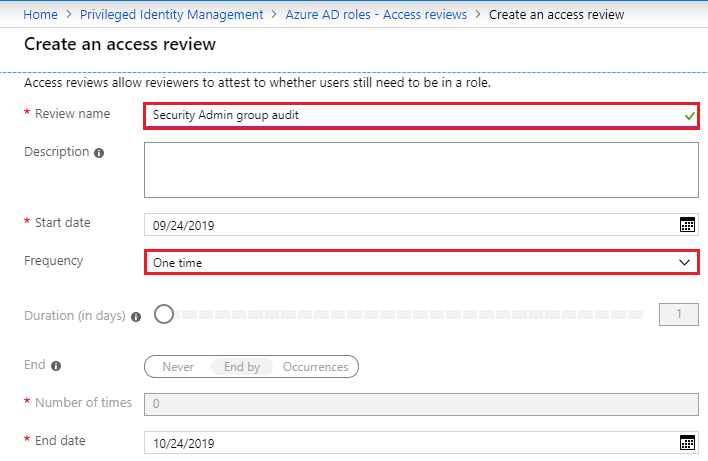This screenshot has width=708, height=461.
Task: Click the Number of times field
Action: pyautogui.click(x=421, y=404)
